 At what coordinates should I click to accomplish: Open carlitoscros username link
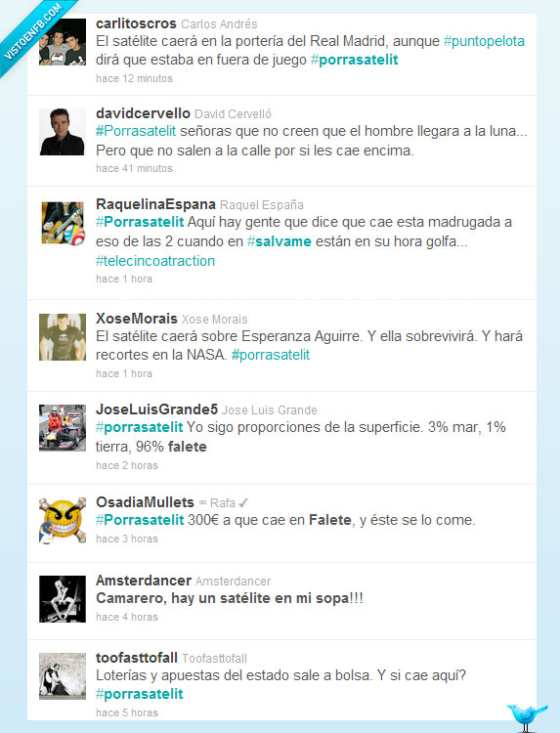[x=136, y=23]
